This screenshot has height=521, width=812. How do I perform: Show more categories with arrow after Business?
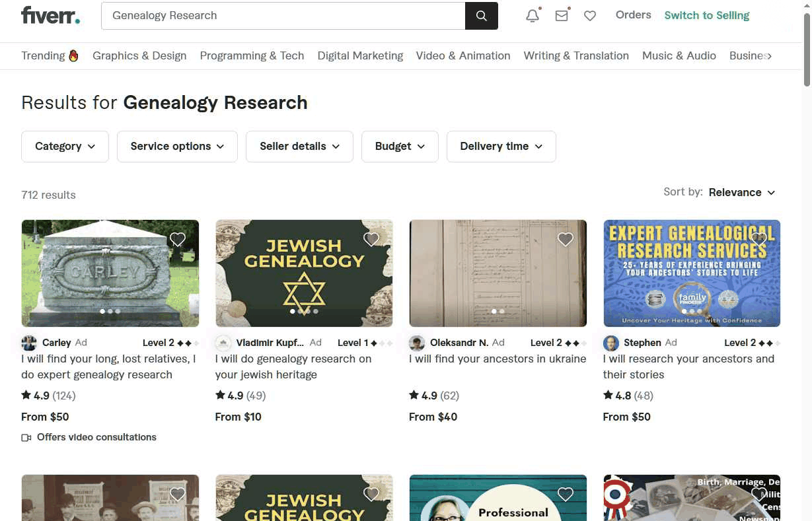point(768,56)
